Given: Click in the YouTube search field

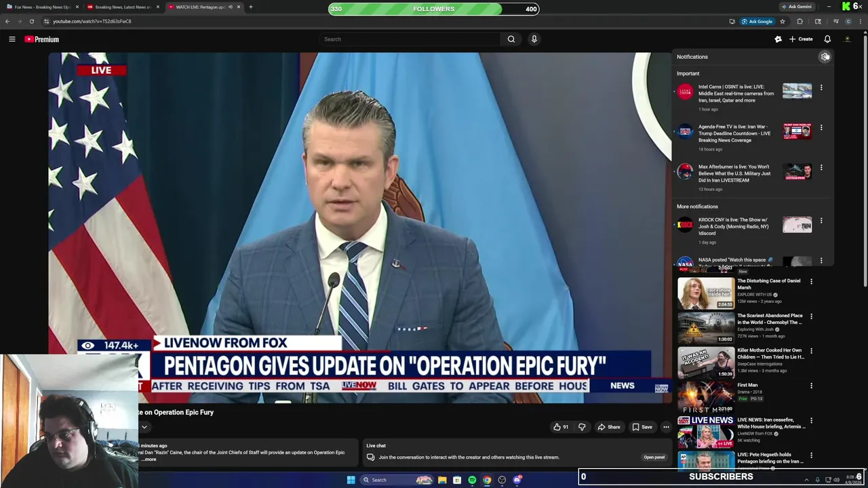Looking at the screenshot, I should pos(411,39).
